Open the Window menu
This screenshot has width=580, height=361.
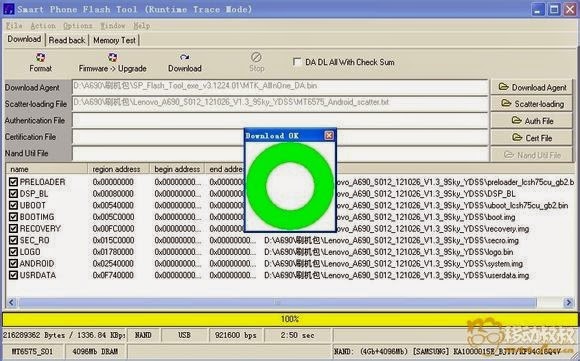[x=113, y=26]
